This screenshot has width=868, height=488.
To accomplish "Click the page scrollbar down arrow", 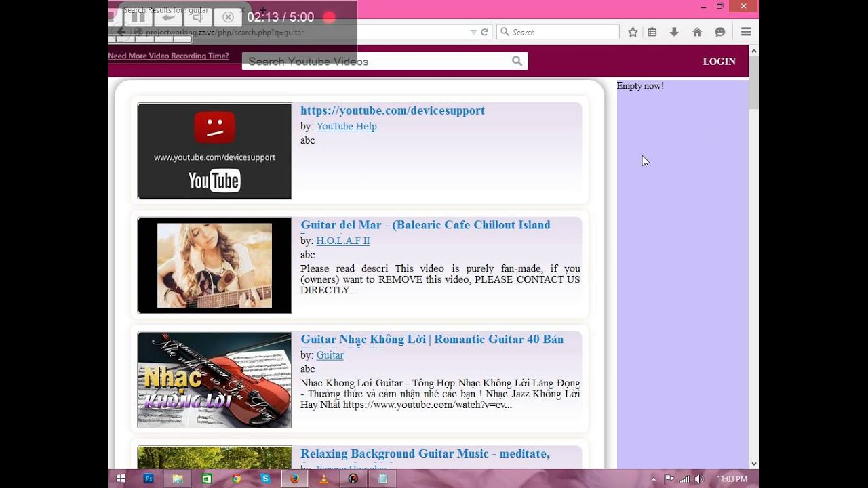I will [x=754, y=464].
